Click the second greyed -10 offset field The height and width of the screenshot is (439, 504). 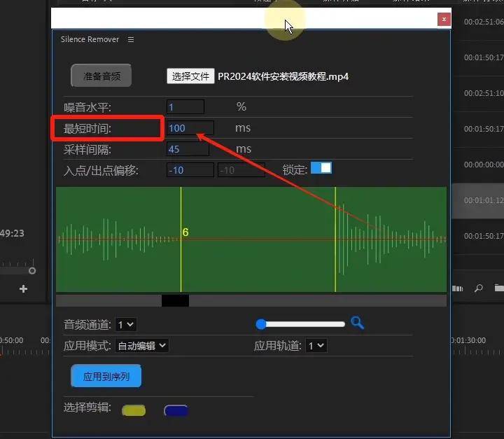coord(241,170)
